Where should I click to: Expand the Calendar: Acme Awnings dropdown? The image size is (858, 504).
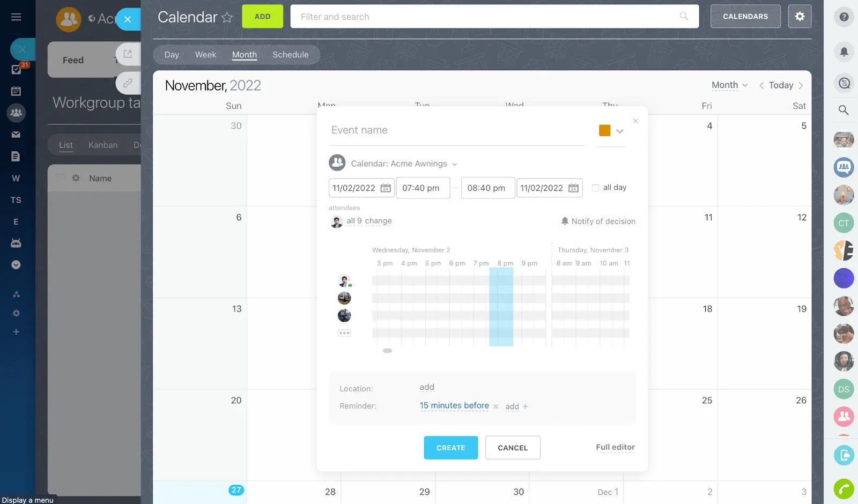pos(454,164)
